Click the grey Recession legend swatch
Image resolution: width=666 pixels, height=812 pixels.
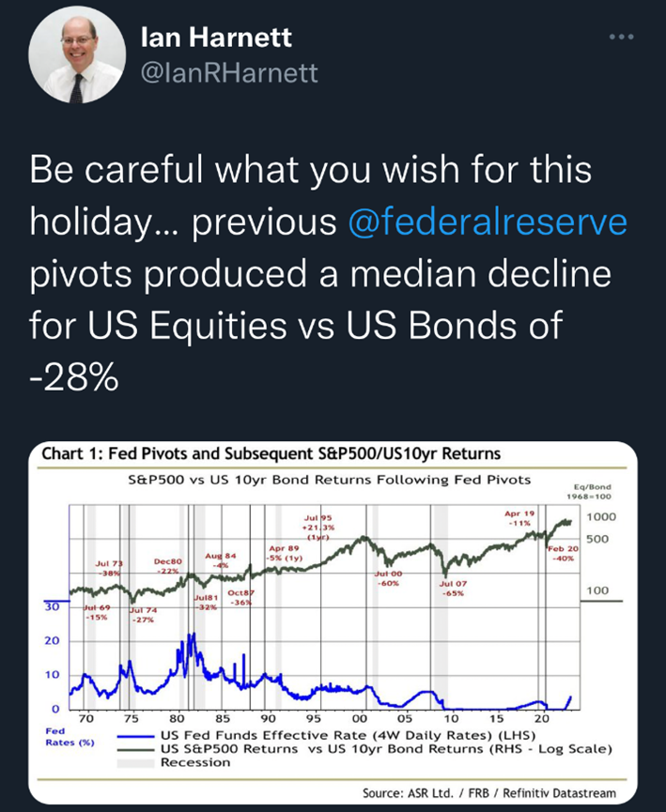[139, 761]
